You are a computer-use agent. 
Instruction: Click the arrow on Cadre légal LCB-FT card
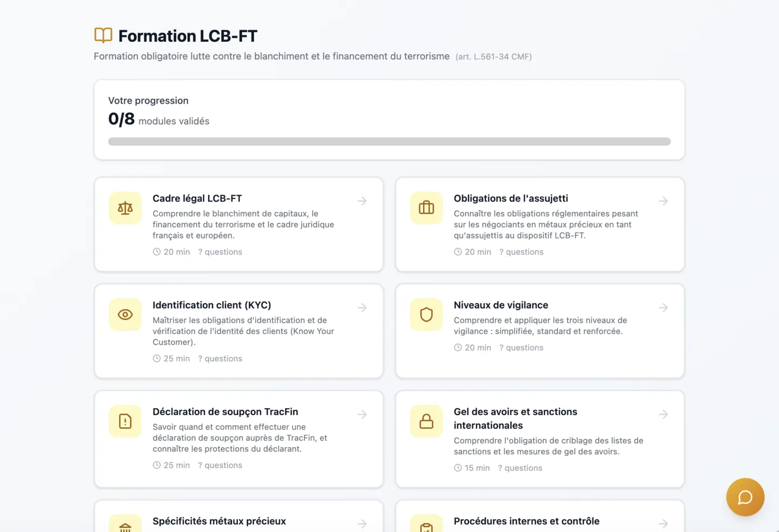362,201
